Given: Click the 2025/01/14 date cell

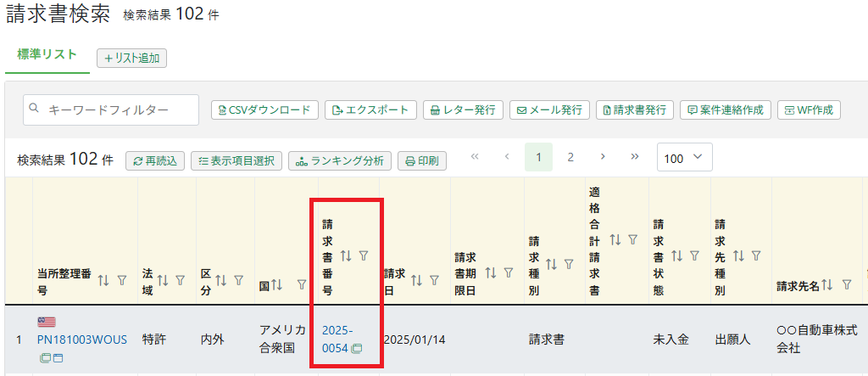Looking at the screenshot, I should coord(414,340).
